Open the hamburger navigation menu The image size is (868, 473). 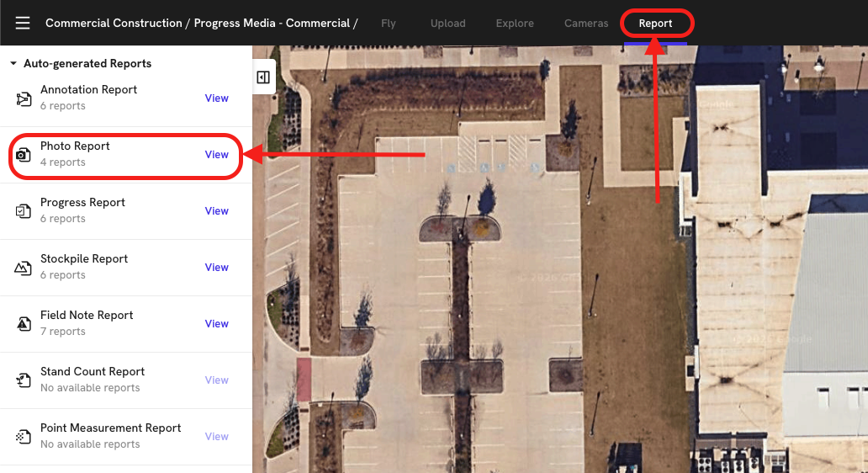click(x=23, y=23)
